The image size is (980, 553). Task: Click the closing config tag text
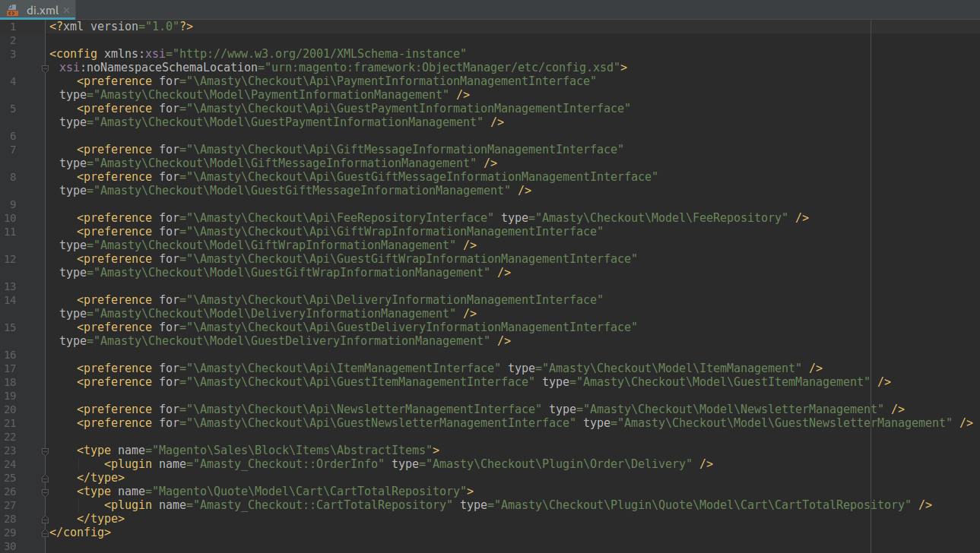coord(80,532)
